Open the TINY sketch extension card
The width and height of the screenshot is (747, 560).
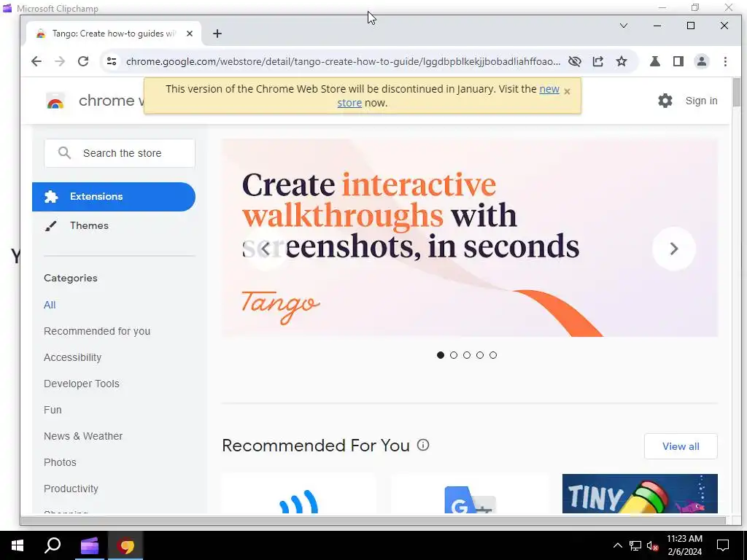click(x=640, y=494)
